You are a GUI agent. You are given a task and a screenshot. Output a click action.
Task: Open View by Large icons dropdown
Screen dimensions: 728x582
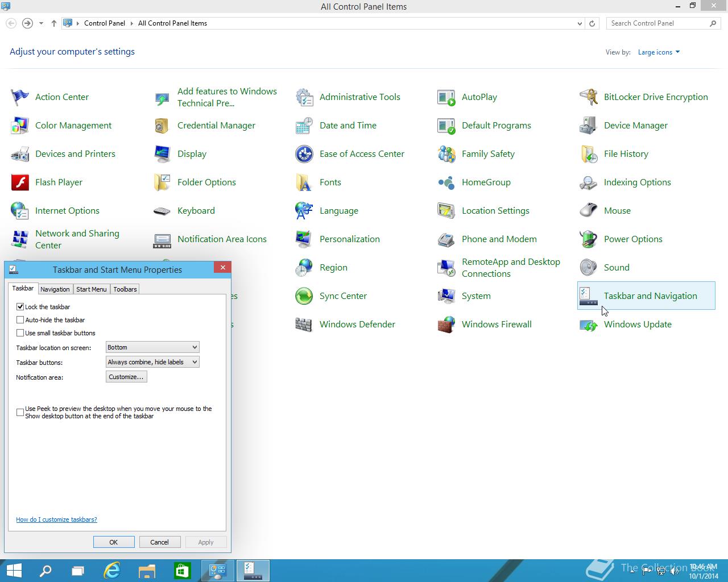tap(659, 52)
